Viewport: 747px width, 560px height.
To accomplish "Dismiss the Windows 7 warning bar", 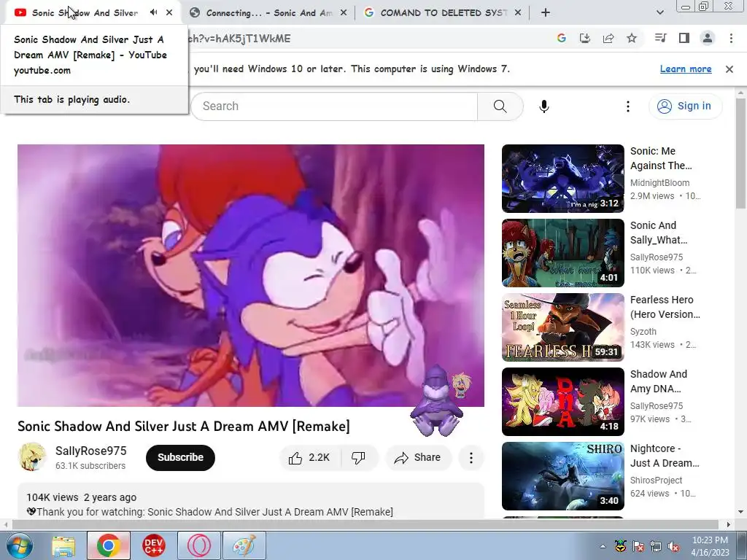I will tap(729, 69).
